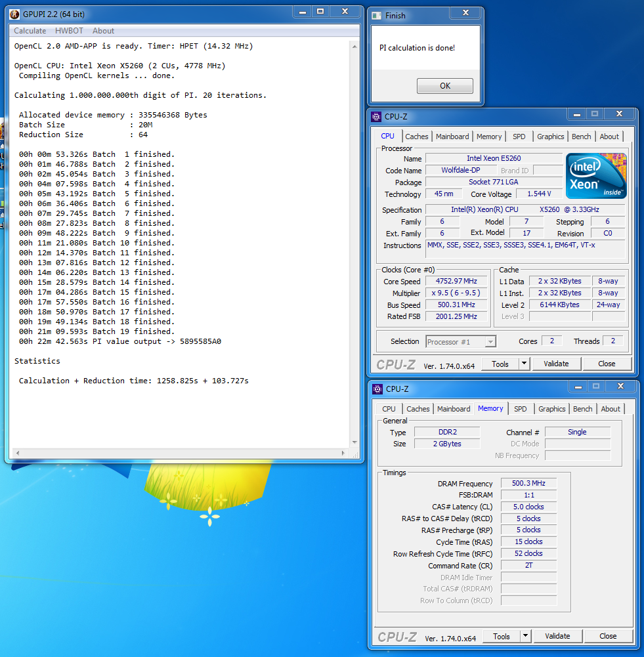
Task: Click the CPU-Z chip icon in Memory window
Action: (377, 389)
